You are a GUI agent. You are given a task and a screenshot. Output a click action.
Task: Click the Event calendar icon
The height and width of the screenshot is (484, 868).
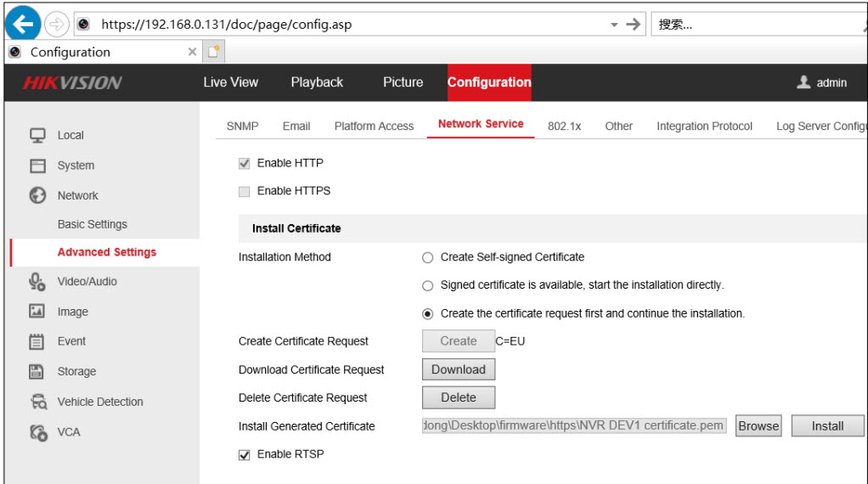(x=37, y=341)
